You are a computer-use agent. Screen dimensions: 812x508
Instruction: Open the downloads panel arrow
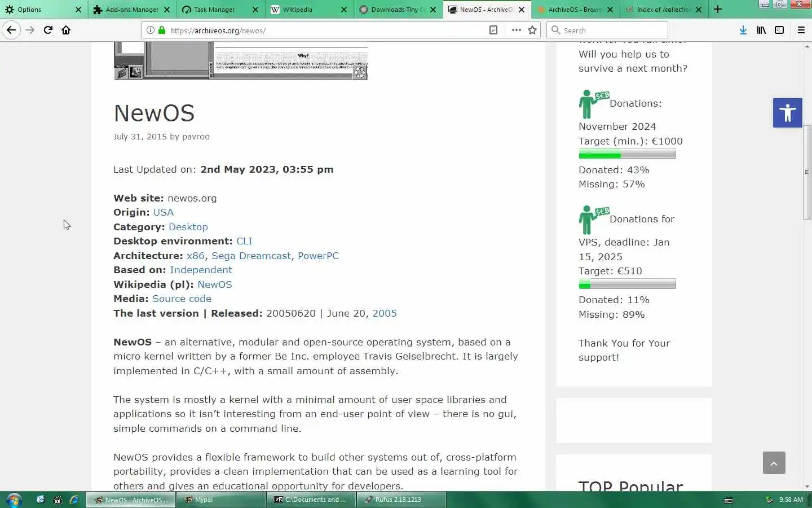[x=743, y=30]
